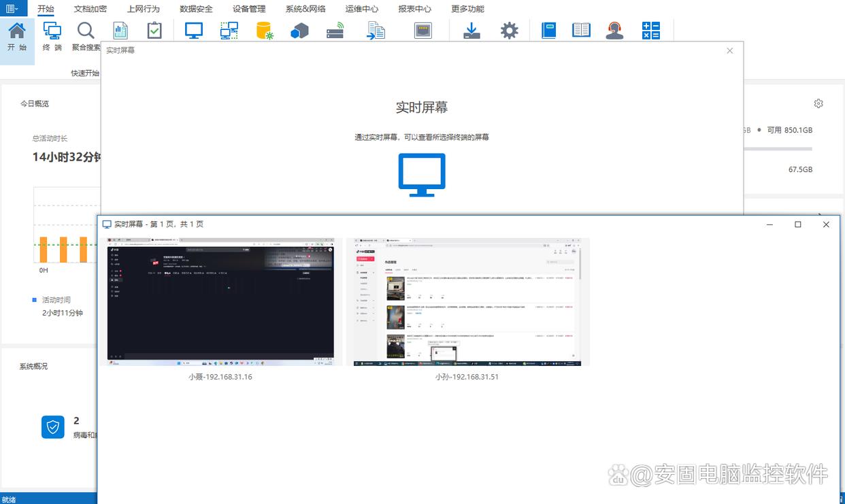Viewport: 845px width, 504px height.
Task: Open the 数据安全 ribbon tab
Action: tap(196, 9)
